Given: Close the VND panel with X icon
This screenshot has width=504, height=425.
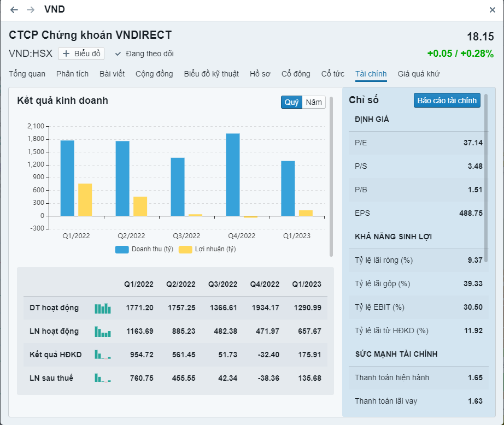Looking at the screenshot, I should pos(492,10).
